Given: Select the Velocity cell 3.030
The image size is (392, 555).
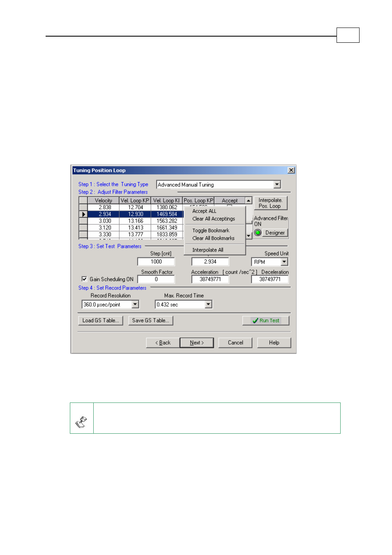Looking at the screenshot, I should click(104, 221).
